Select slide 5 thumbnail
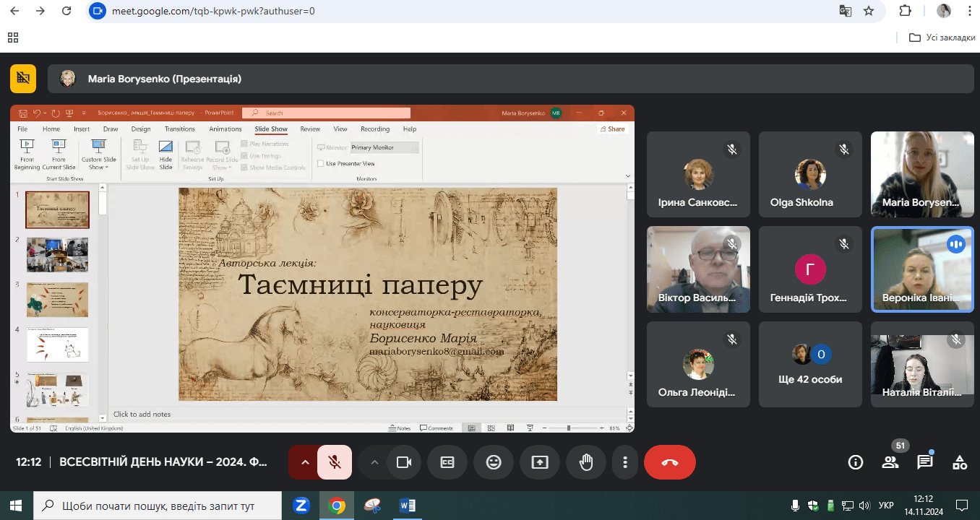Screen dimensions: 980x520 (x=57, y=390)
